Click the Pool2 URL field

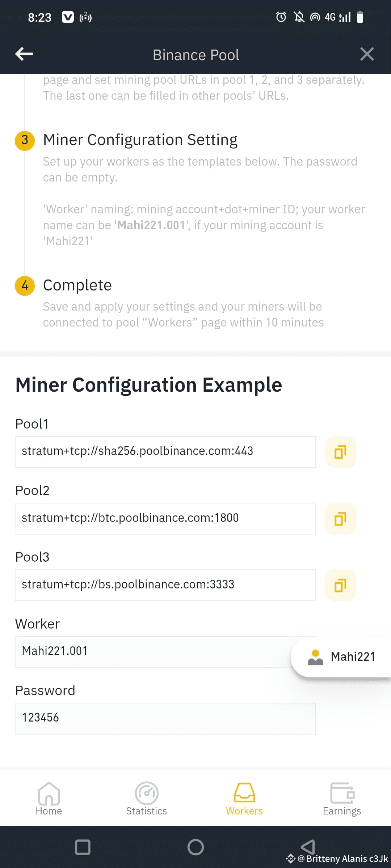click(165, 519)
